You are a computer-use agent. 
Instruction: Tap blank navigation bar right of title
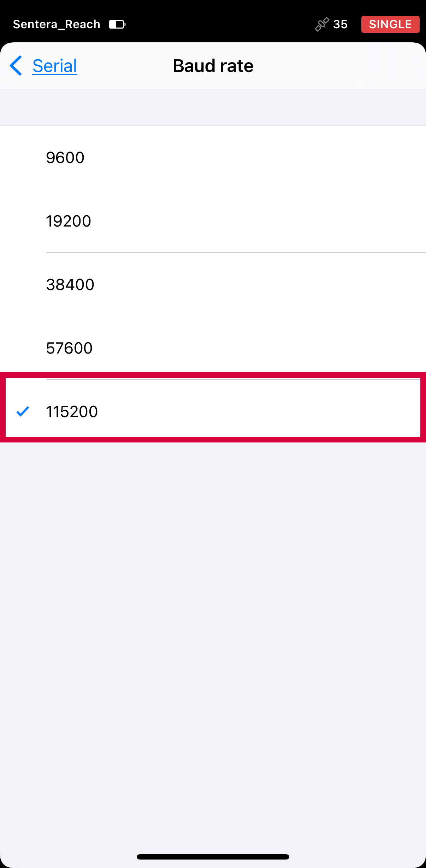click(x=339, y=66)
